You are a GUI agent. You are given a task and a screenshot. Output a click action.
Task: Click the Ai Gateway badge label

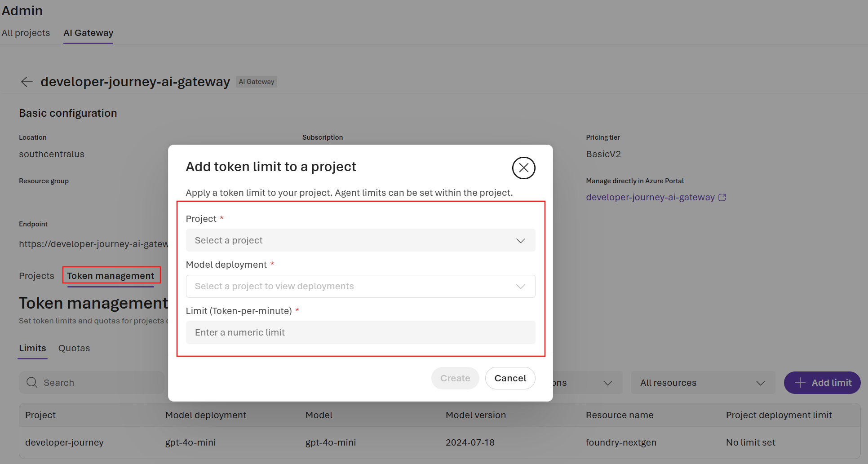click(257, 82)
